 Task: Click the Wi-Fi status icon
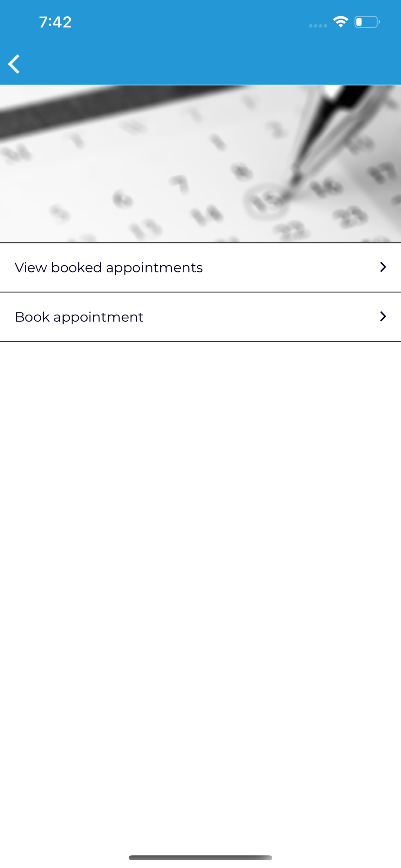341,22
